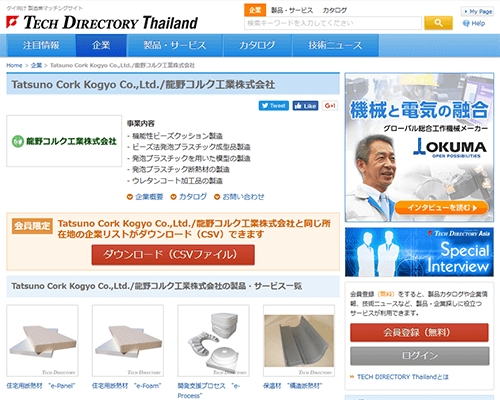Viewport: 500px width, 400px height.
Task: Click the Tweet button
Action: click(x=274, y=106)
